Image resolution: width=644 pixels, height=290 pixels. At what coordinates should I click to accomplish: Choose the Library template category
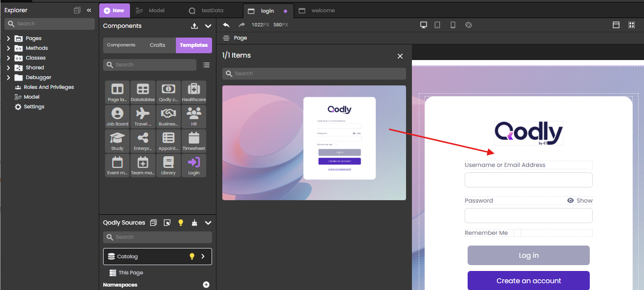[x=169, y=166]
